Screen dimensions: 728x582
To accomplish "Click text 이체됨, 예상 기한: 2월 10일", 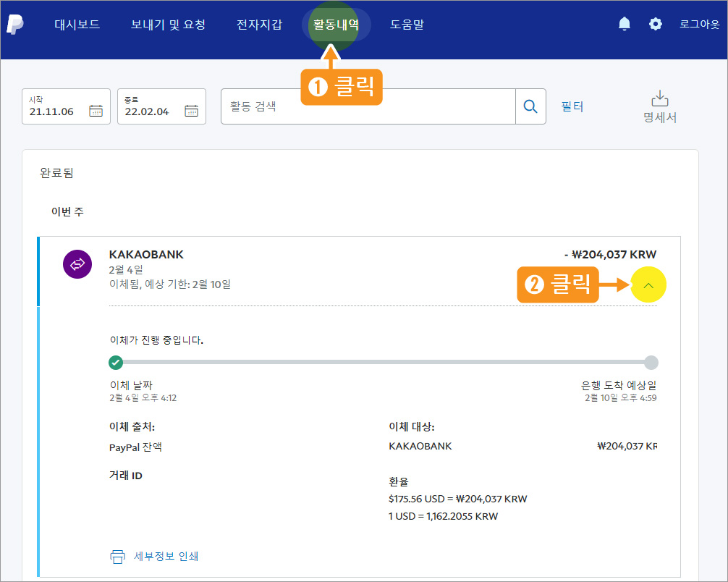I will [x=170, y=284].
